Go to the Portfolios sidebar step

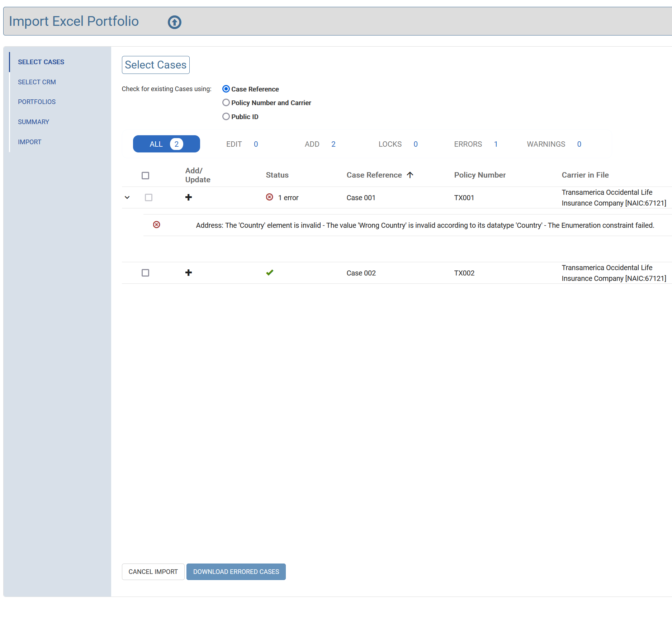[37, 102]
